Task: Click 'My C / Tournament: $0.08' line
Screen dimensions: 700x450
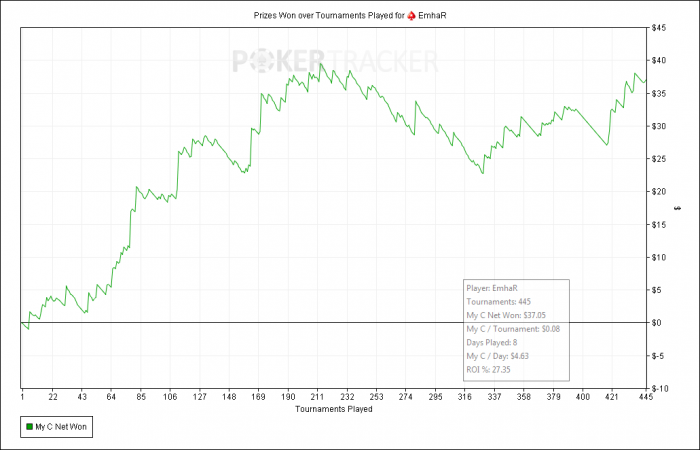Action: click(x=513, y=329)
